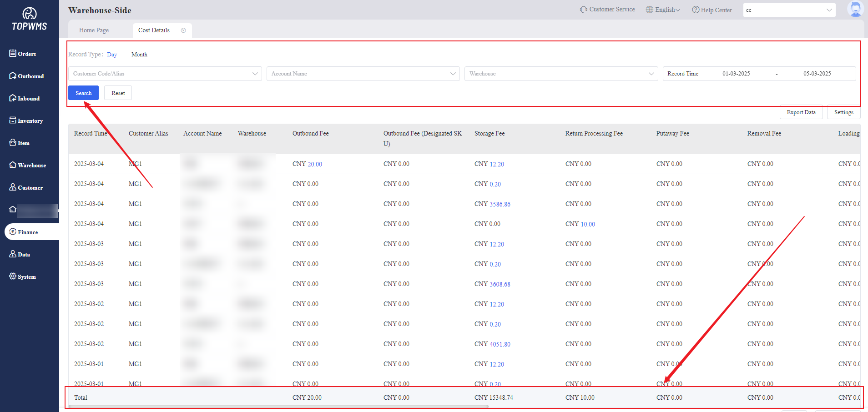Close the Cost Details tab
Image resolution: width=868 pixels, height=412 pixels.
[x=183, y=30]
